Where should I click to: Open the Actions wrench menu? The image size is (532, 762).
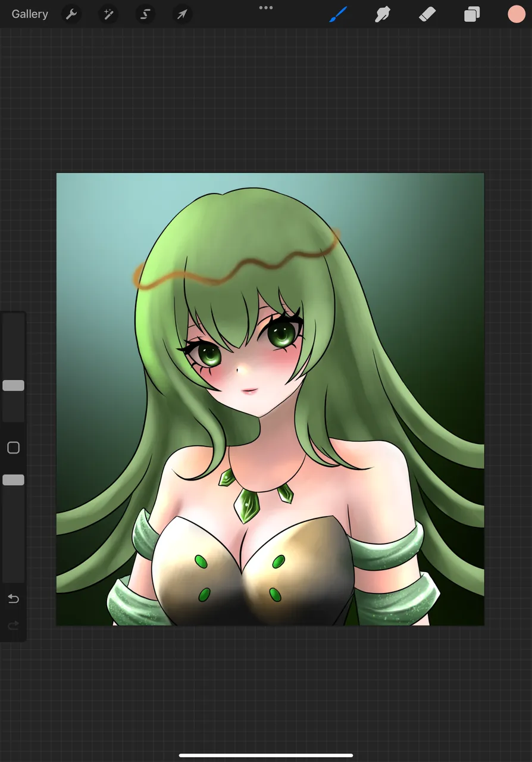coord(71,14)
